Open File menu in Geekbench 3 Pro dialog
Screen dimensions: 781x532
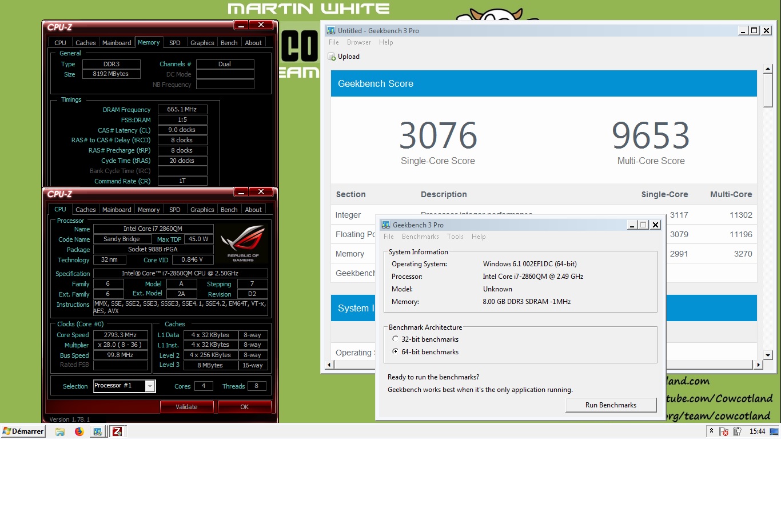click(x=389, y=237)
